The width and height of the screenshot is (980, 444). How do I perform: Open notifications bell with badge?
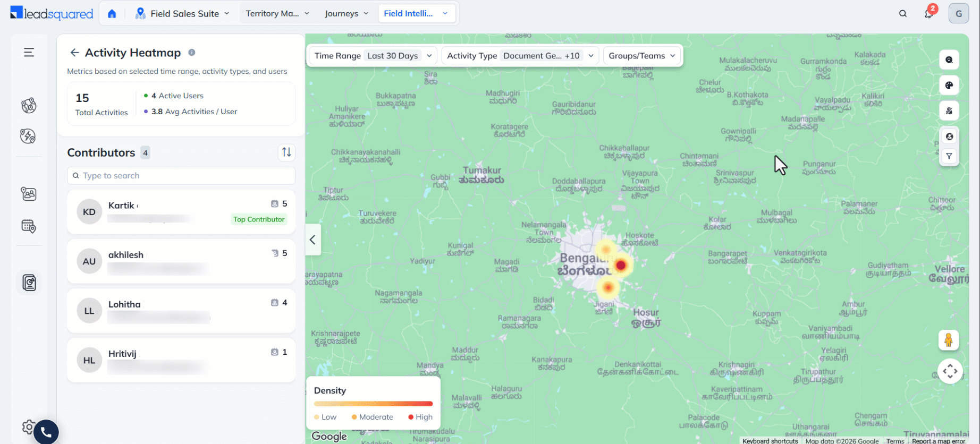929,13
